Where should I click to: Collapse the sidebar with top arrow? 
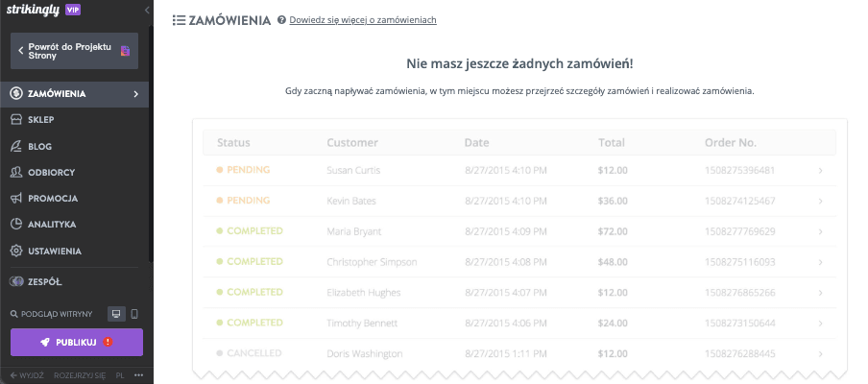click(146, 10)
